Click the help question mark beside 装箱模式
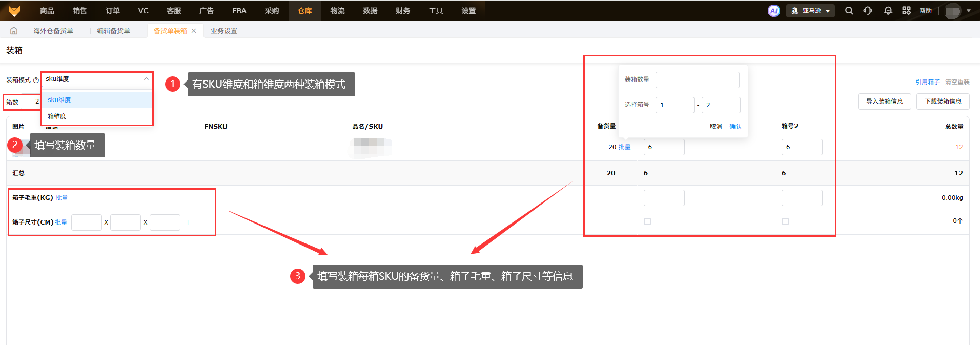The image size is (980, 345). coord(36,80)
